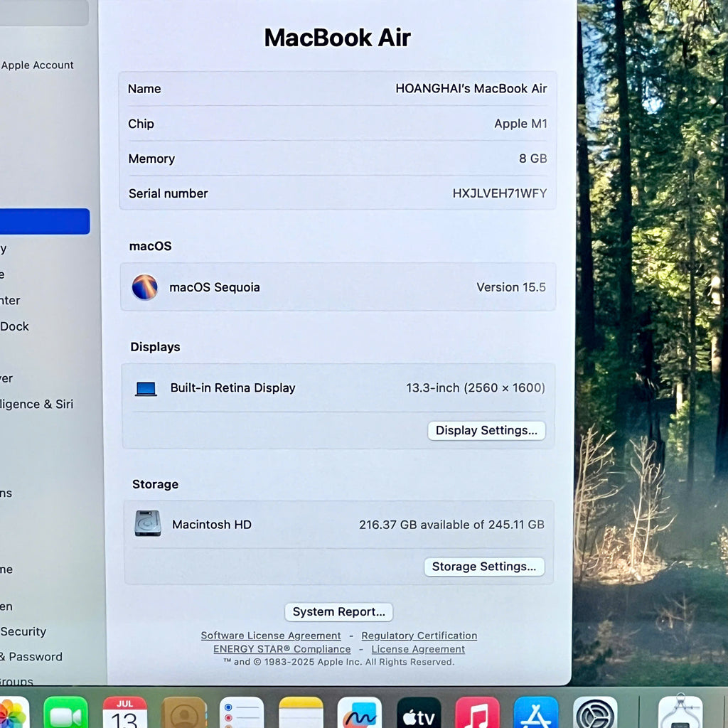728x728 pixels.
Task: Open Notes app in the Dock
Action: 301,714
